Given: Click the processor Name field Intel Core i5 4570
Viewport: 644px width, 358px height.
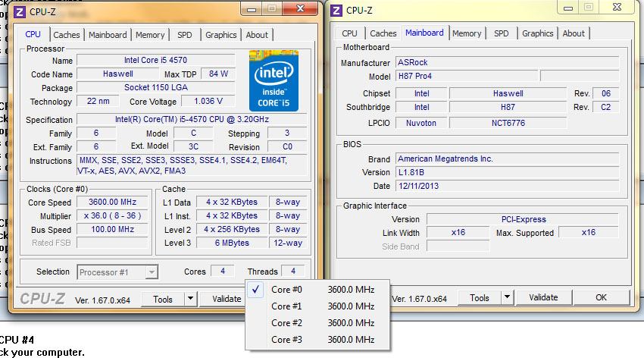Looking at the screenshot, I should coord(155,60).
